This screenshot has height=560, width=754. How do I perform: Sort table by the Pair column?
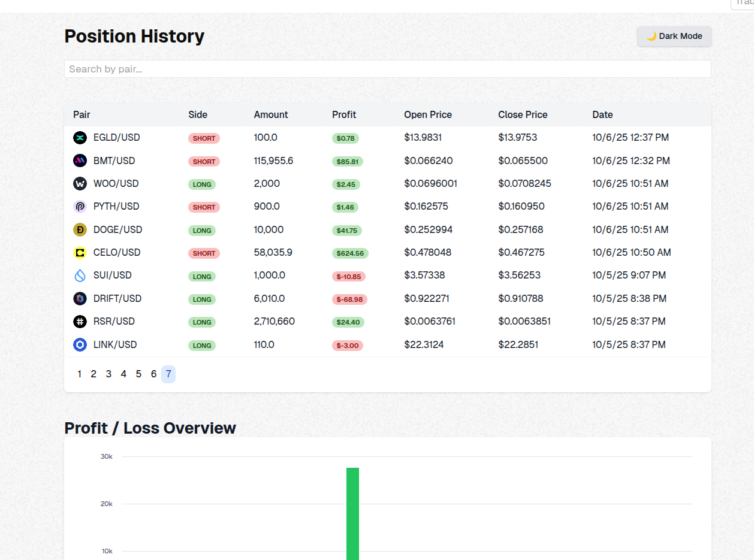coord(82,114)
